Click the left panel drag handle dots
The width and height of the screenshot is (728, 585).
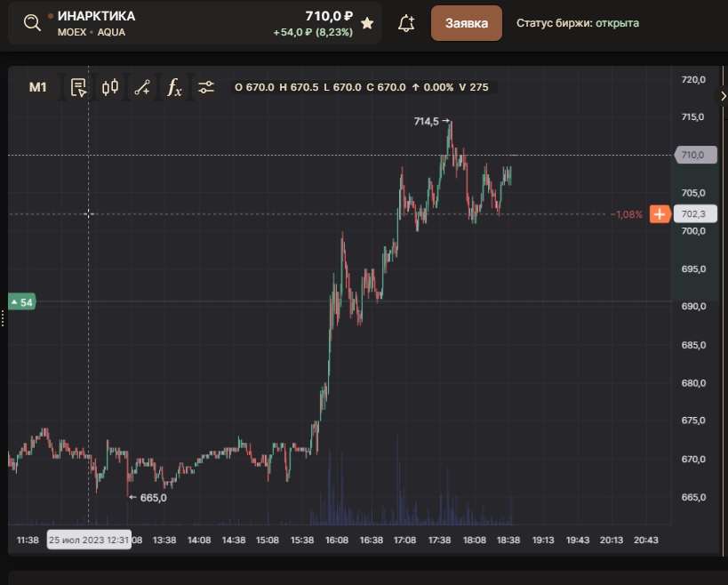coord(3,318)
